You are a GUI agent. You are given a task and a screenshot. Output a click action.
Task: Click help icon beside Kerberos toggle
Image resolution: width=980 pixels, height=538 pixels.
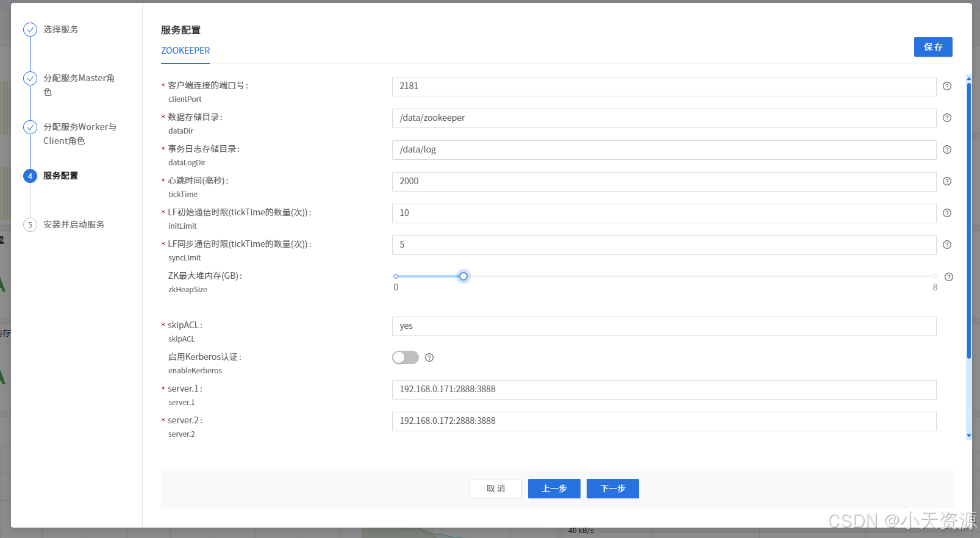click(x=429, y=357)
